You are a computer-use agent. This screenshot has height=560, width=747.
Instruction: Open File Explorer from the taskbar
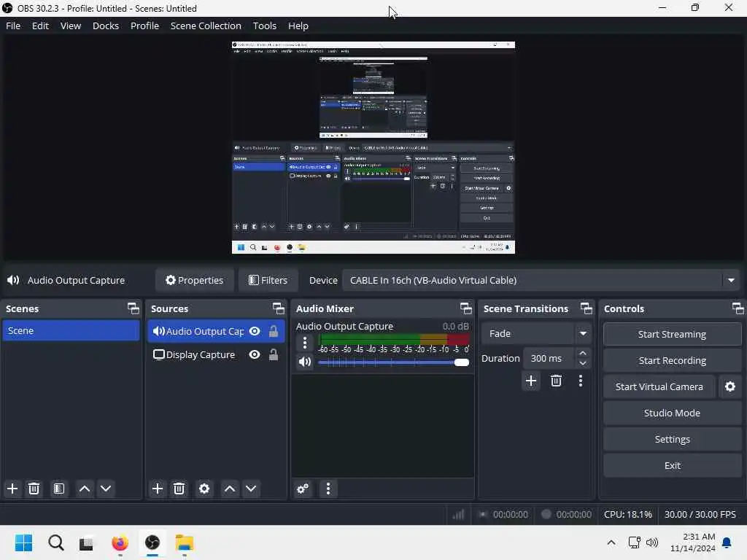185,542
